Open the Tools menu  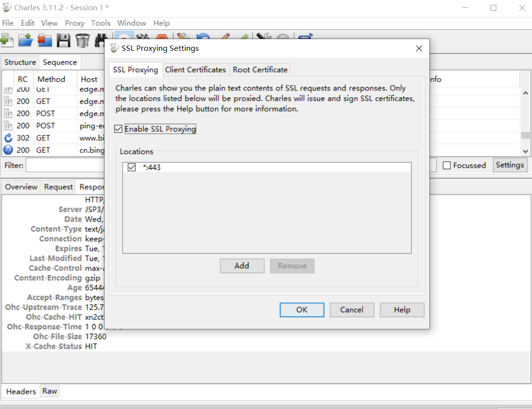pyautogui.click(x=101, y=23)
